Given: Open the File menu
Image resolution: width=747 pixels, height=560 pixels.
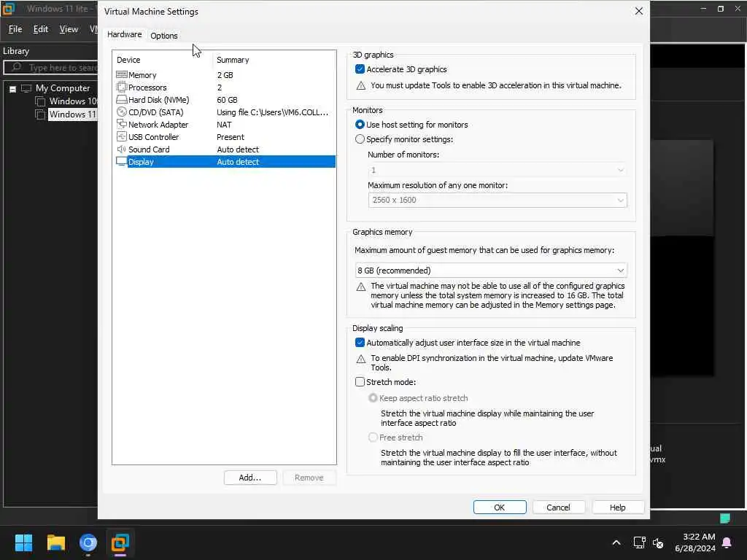Looking at the screenshot, I should click(15, 29).
